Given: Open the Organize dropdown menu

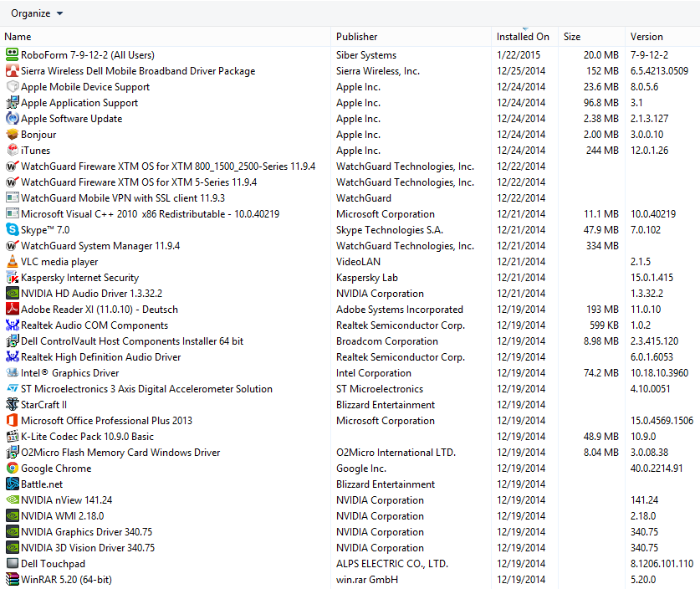Looking at the screenshot, I should tap(37, 13).
